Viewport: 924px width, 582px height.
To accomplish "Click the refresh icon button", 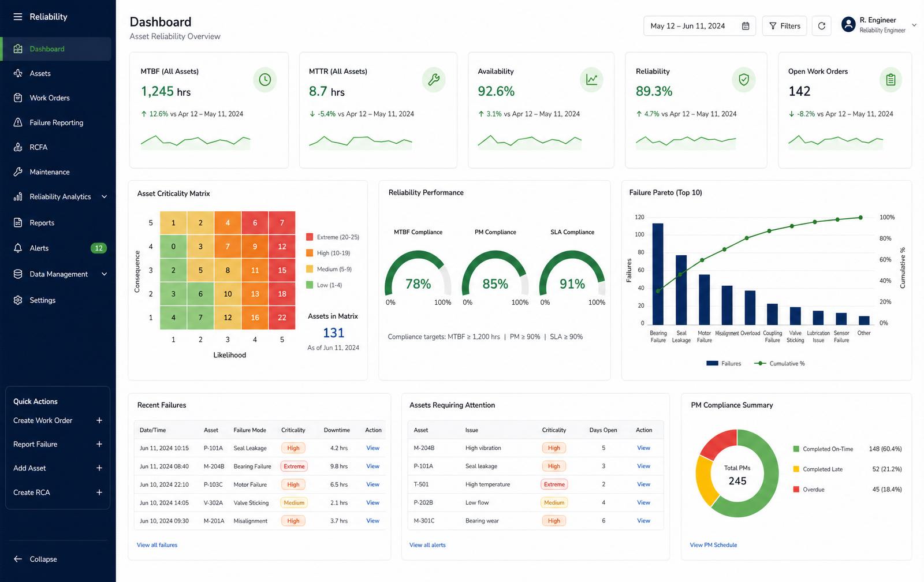I will [x=822, y=26].
